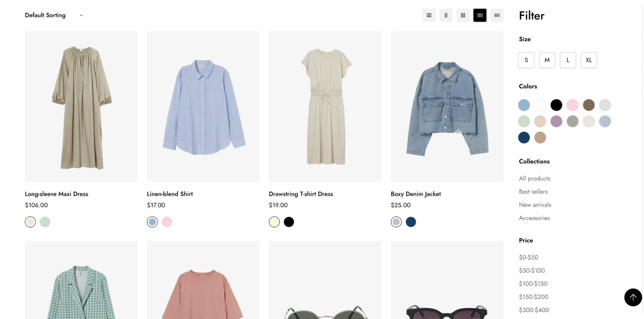The image size is (644, 319).
Task: Open New arrivals collection
Action: click(x=535, y=205)
